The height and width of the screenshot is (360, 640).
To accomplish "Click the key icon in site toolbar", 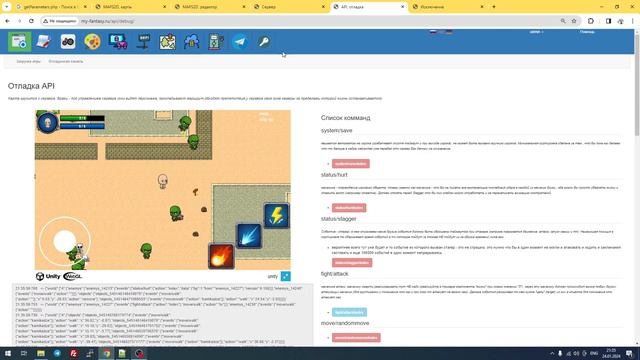I will tap(264, 42).
